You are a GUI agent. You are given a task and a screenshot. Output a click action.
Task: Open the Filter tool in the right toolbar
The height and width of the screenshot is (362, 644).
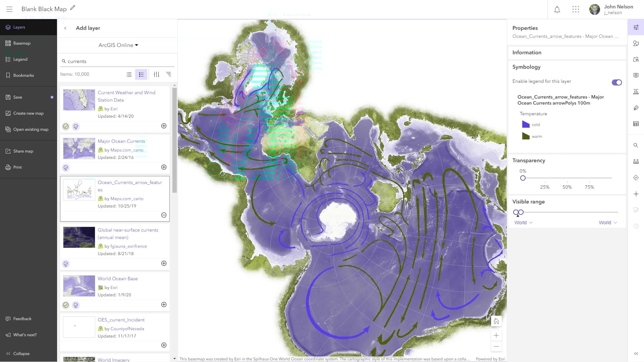tap(636, 59)
